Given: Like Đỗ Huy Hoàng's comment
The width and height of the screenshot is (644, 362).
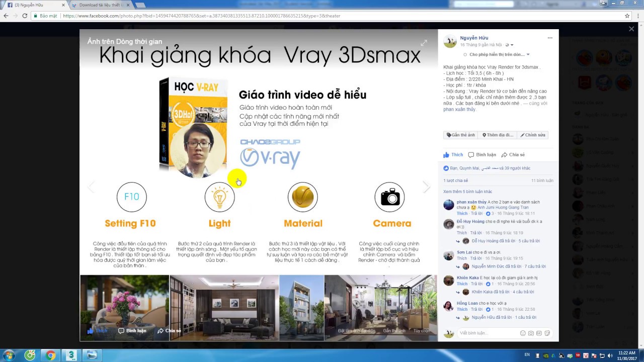Looking at the screenshot, I should [x=462, y=233].
